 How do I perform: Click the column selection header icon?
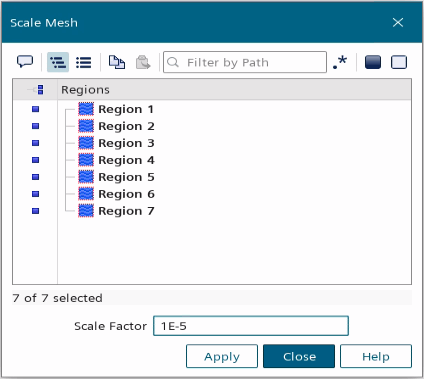(x=37, y=90)
